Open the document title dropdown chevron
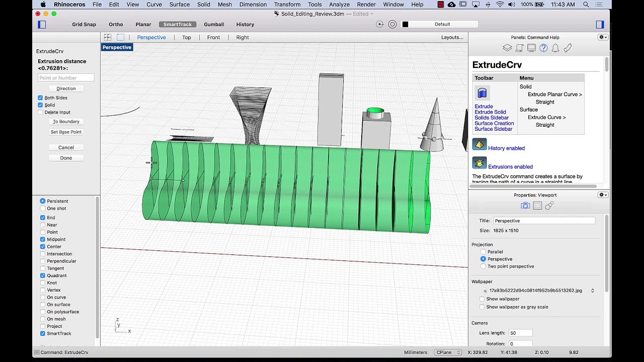 (x=372, y=14)
